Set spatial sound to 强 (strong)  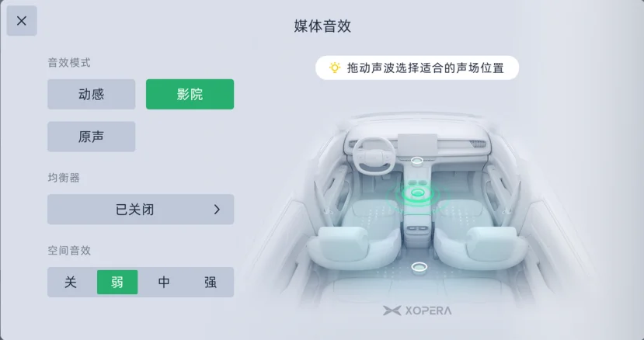click(211, 282)
